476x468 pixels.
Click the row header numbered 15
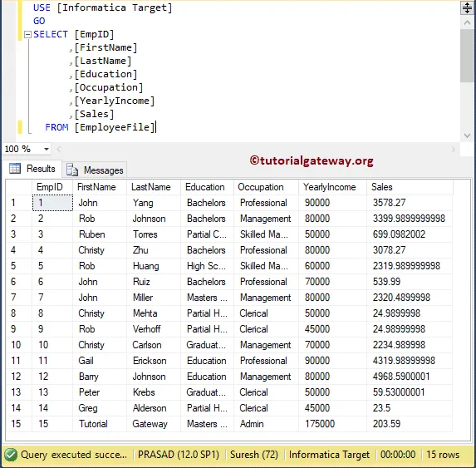point(19,424)
